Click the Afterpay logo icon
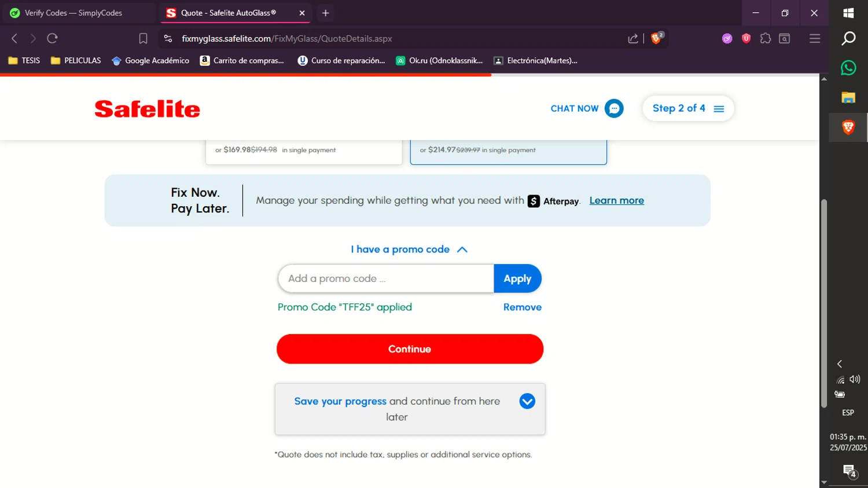 [x=534, y=201]
